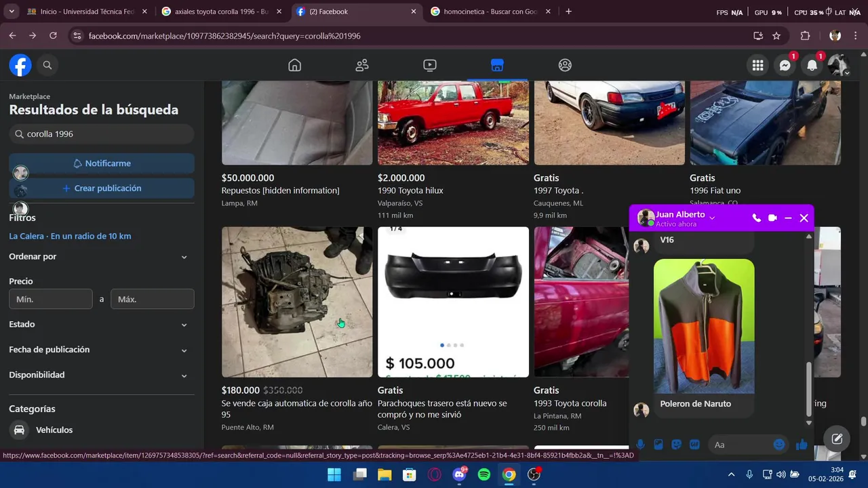Open File Explorer from the taskbar
The height and width of the screenshot is (488, 868).
pos(384,474)
